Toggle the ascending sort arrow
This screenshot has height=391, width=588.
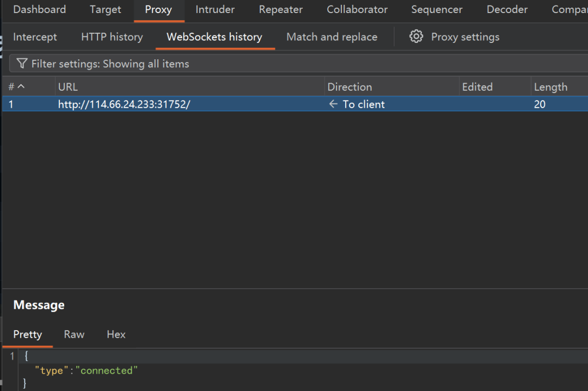(21, 86)
